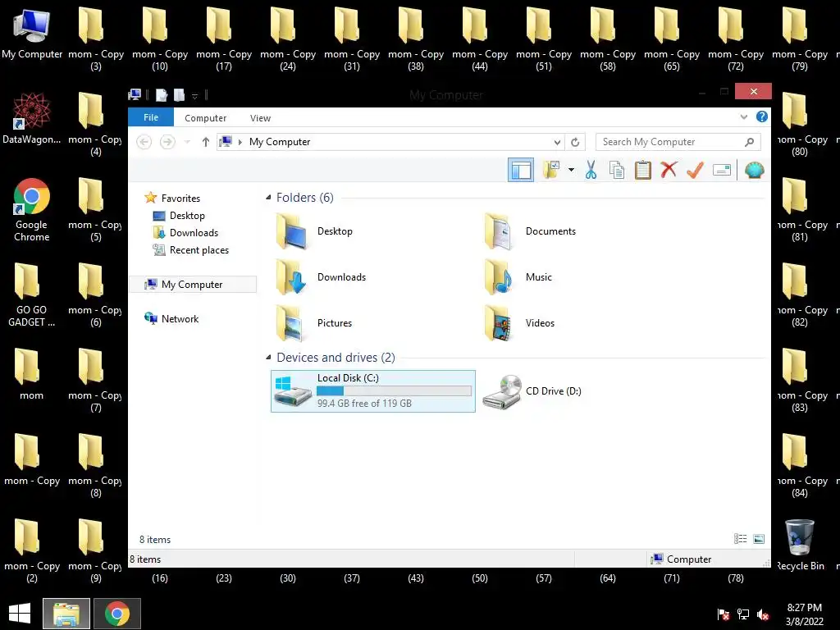Viewport: 840px width, 630px height.
Task: Open the address bar history dropdown
Action: (557, 142)
